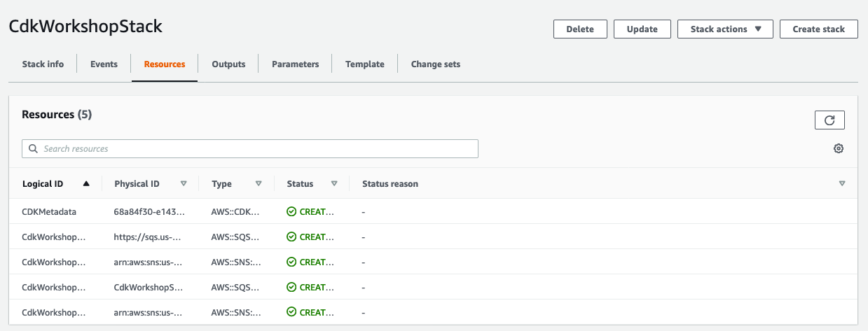Click the Logical ID column header
The width and height of the screenshot is (868, 331).
click(x=43, y=184)
